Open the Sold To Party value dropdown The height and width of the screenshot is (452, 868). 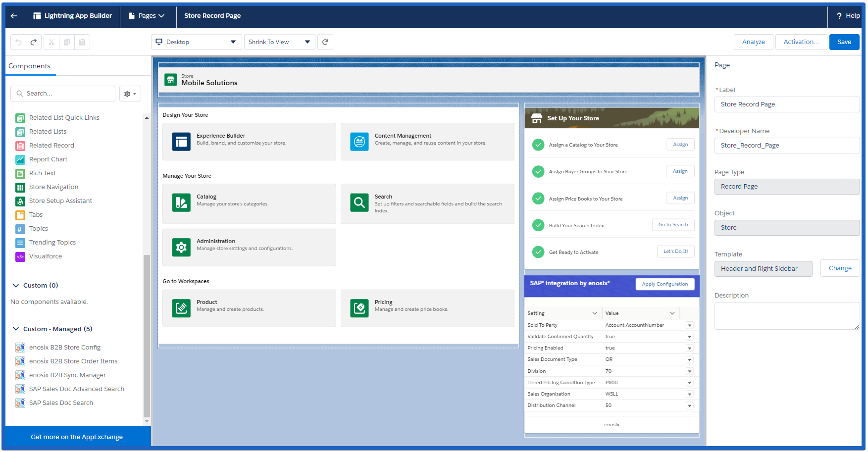689,325
